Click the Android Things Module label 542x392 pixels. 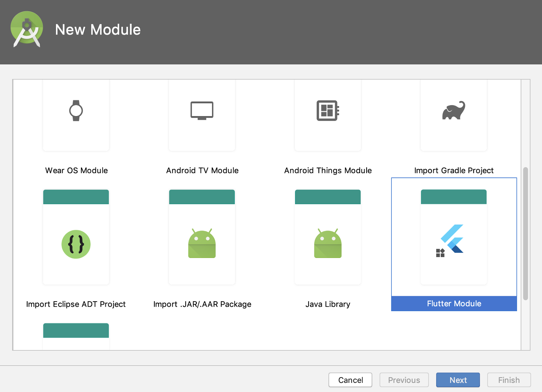pyautogui.click(x=328, y=170)
